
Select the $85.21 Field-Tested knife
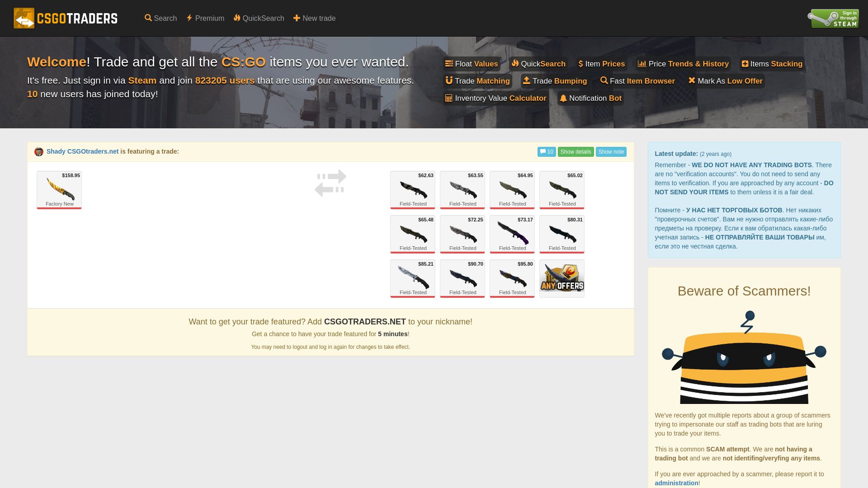point(413,278)
